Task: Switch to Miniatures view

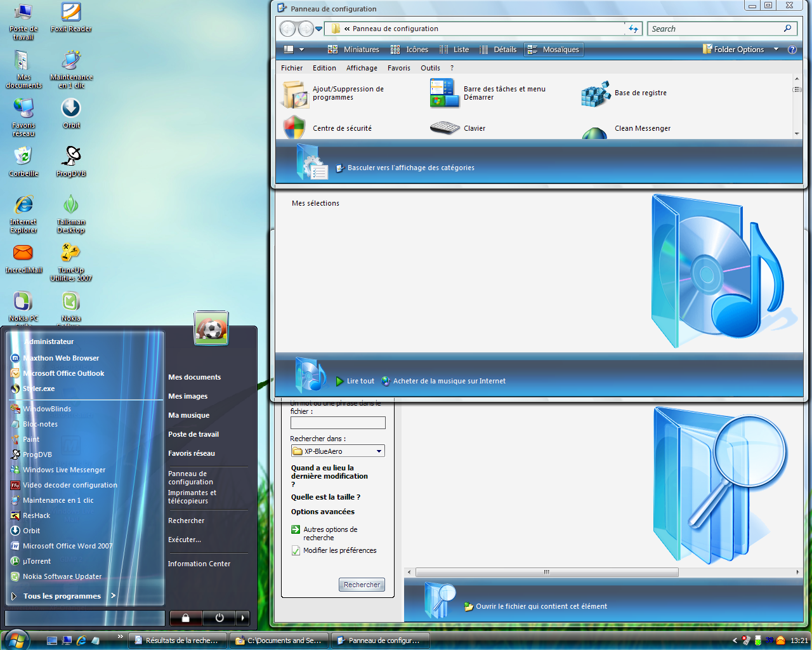Action: coord(353,49)
